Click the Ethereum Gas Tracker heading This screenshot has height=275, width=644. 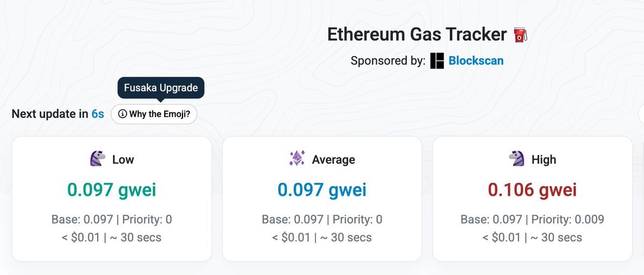coord(417,35)
